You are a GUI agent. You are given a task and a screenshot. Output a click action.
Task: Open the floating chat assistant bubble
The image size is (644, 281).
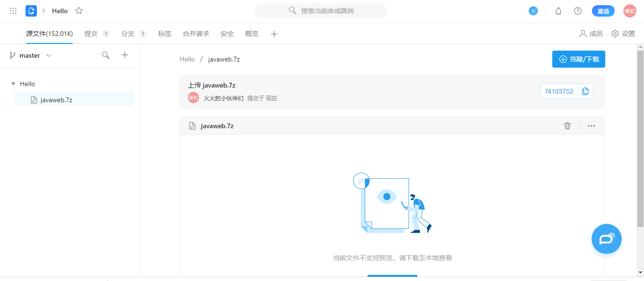pos(606,239)
